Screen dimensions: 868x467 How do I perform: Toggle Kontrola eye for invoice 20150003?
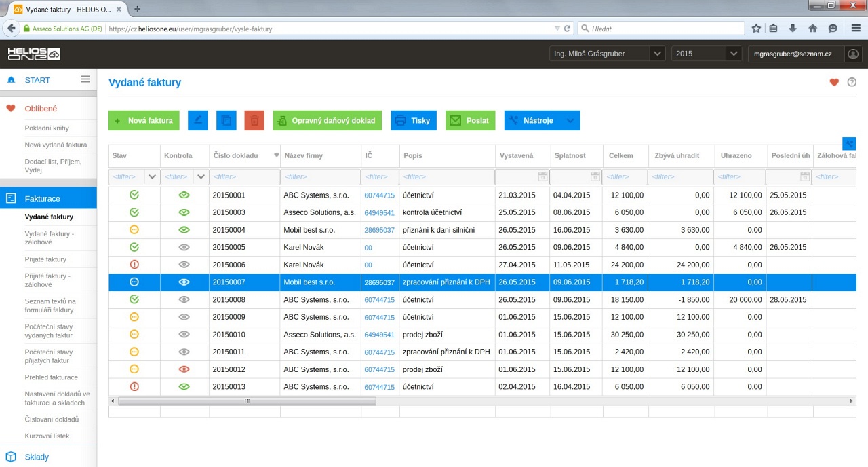click(x=184, y=212)
